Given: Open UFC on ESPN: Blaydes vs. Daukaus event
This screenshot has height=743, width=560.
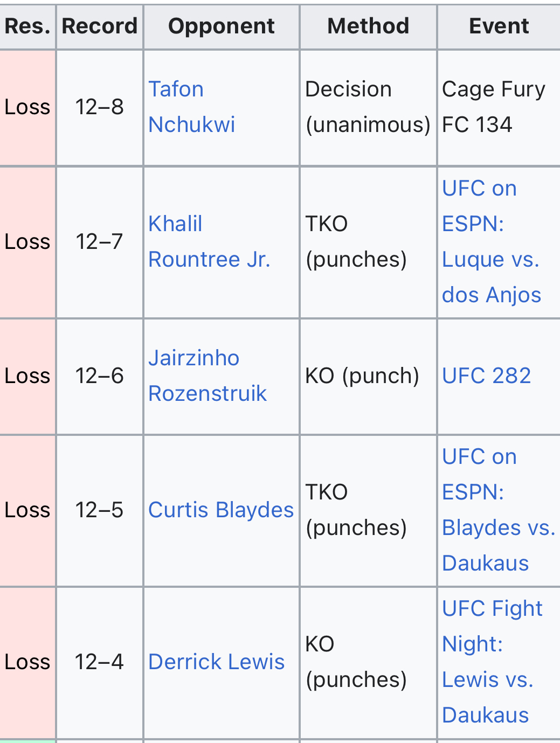Looking at the screenshot, I should click(499, 510).
